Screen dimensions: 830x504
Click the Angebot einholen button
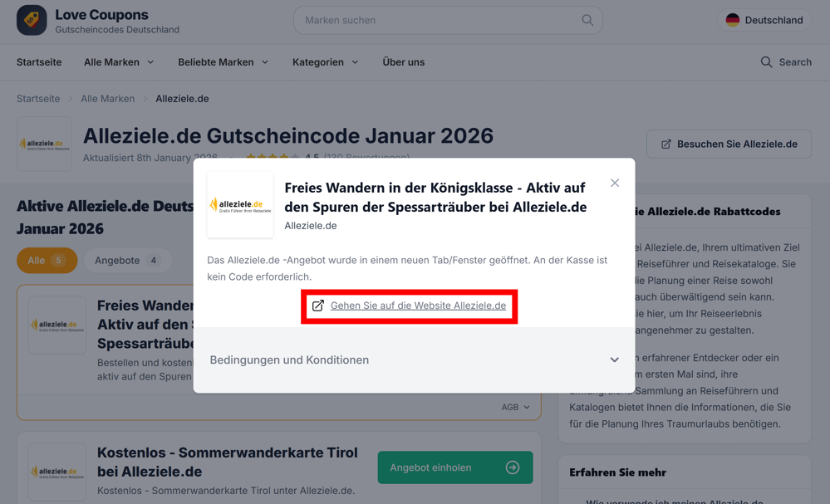tap(455, 467)
